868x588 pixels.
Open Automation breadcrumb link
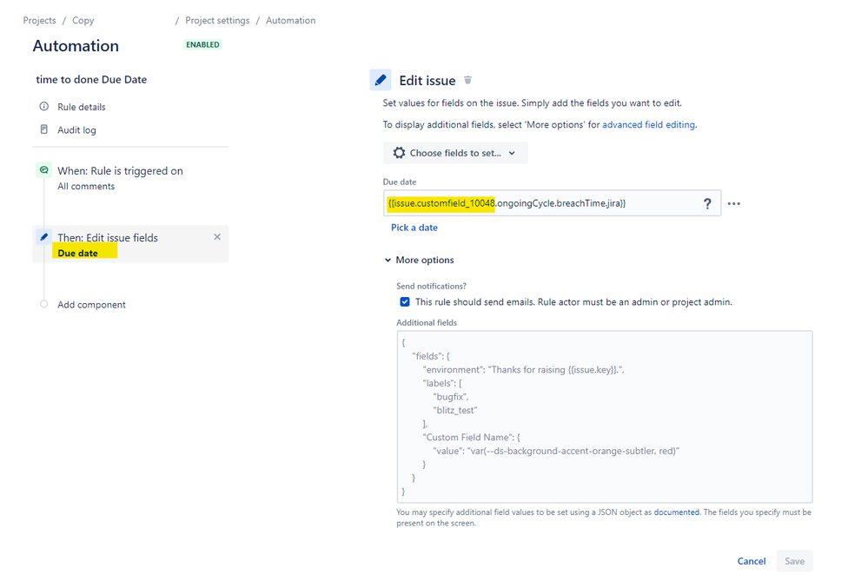point(290,21)
